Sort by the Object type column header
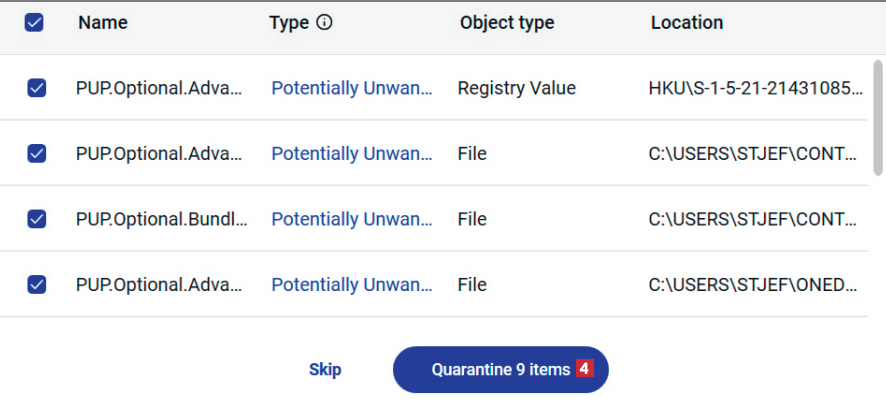This screenshot has width=886, height=404. (506, 22)
